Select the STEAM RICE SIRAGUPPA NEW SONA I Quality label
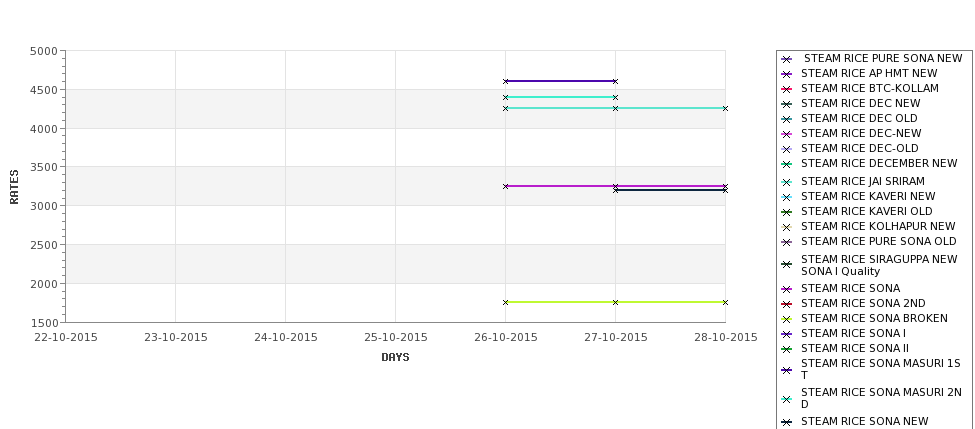Screen dimensions: 975x429 tap(879, 265)
